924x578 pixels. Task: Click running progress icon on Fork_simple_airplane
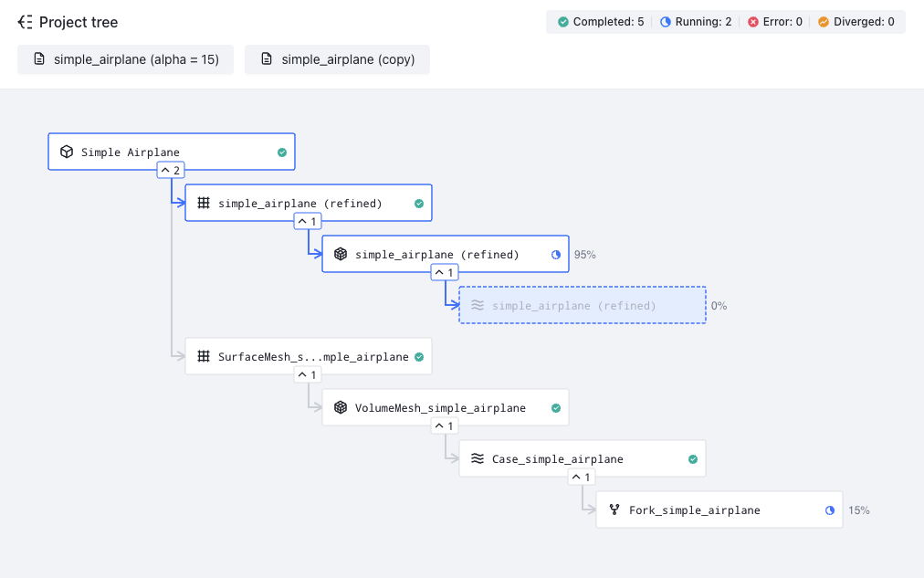point(830,510)
